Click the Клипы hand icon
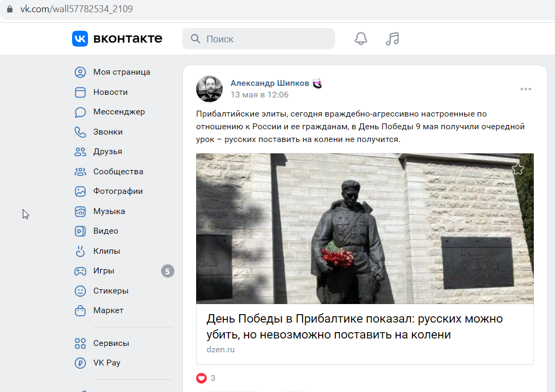This screenshot has width=555, height=392. [x=81, y=251]
